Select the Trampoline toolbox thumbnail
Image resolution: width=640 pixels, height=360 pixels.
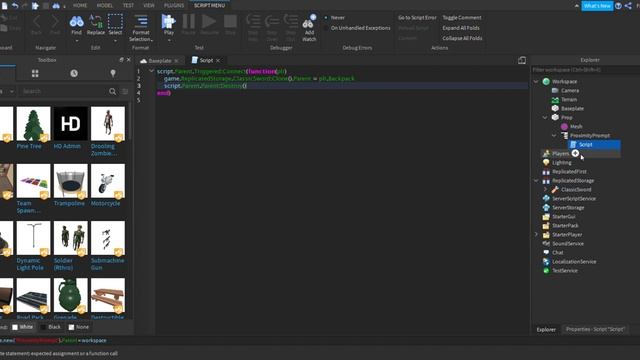(71, 181)
